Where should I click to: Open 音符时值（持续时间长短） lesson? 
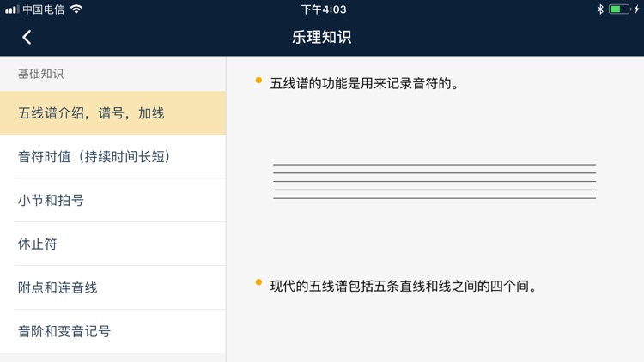pos(113,156)
